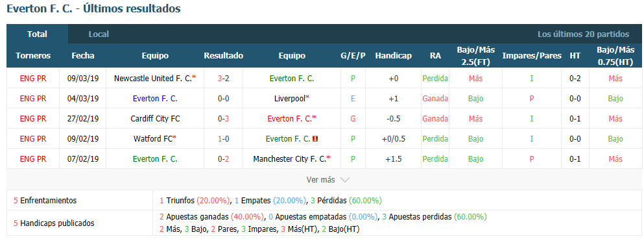Click the Handicap column header

(x=393, y=56)
